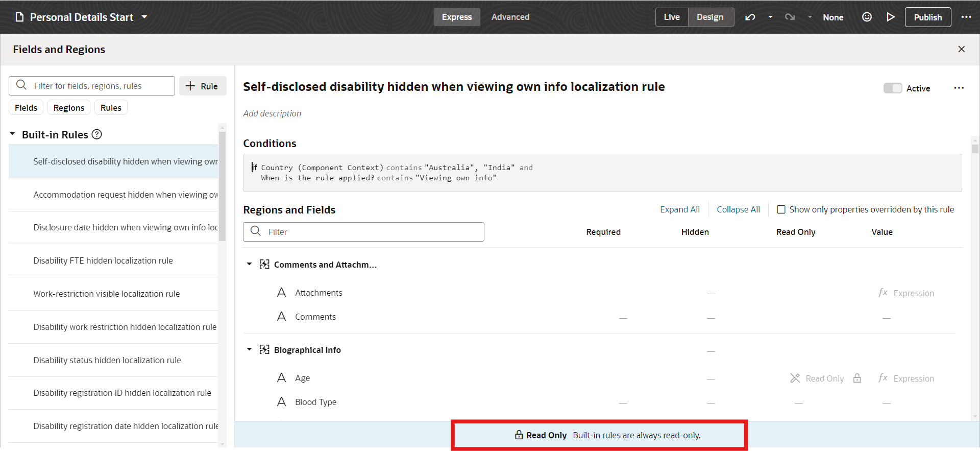The width and height of the screenshot is (980, 451).
Task: Open the undo history dropdown arrow
Action: click(x=770, y=17)
